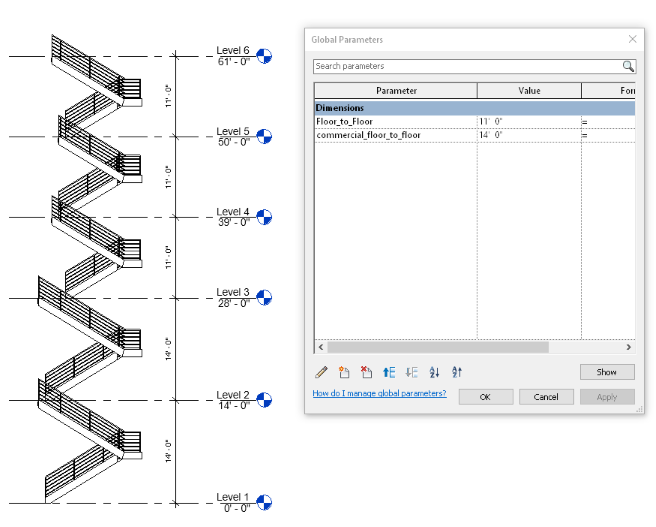Click the Delete Global Parameter icon
This screenshot has height=527, width=656.
pos(366,372)
